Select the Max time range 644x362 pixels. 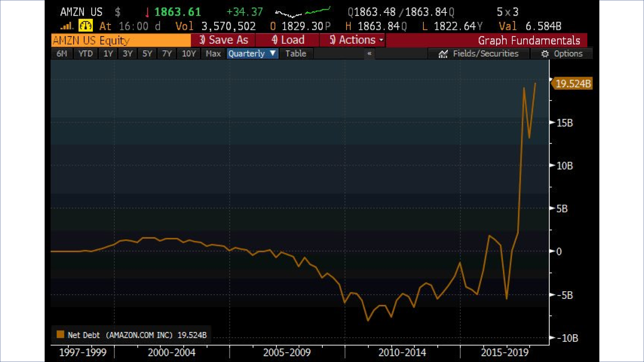(213, 53)
